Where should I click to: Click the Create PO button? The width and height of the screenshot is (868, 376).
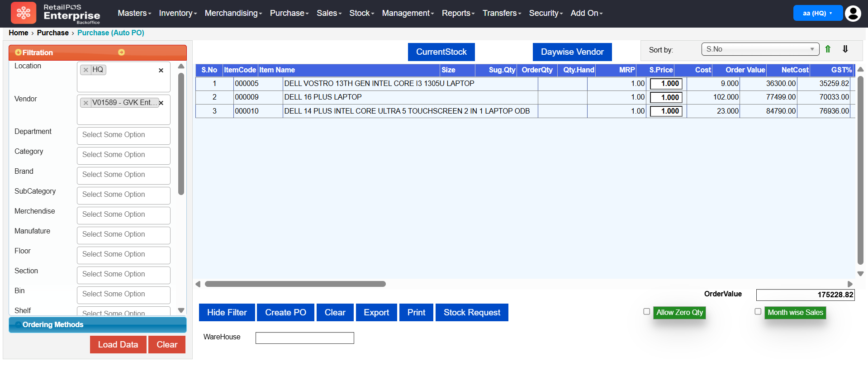point(285,313)
